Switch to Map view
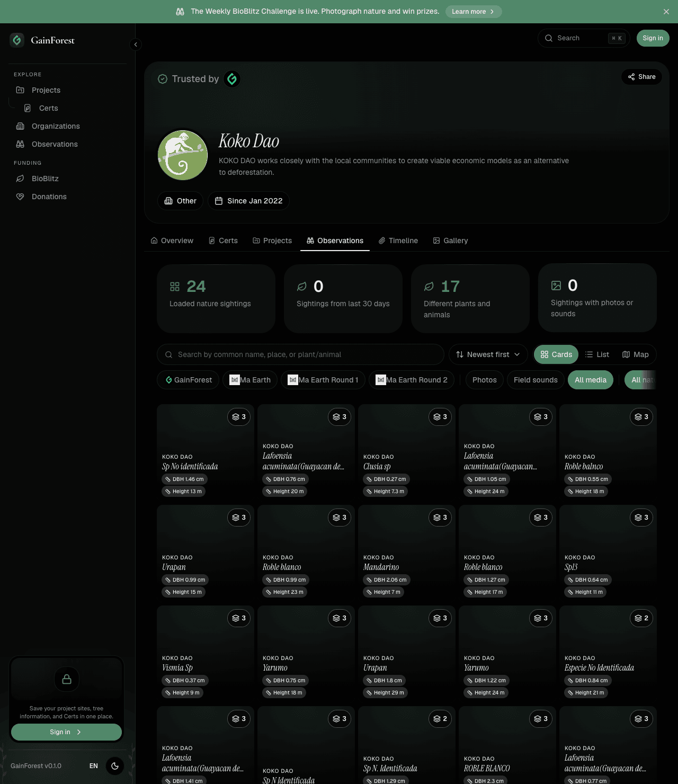 635,354
